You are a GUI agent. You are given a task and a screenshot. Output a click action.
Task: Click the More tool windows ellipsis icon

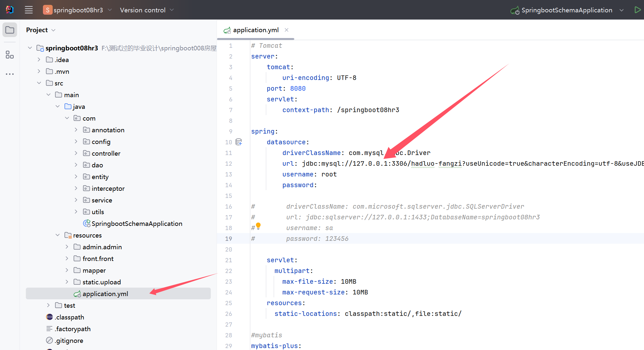click(x=9, y=74)
